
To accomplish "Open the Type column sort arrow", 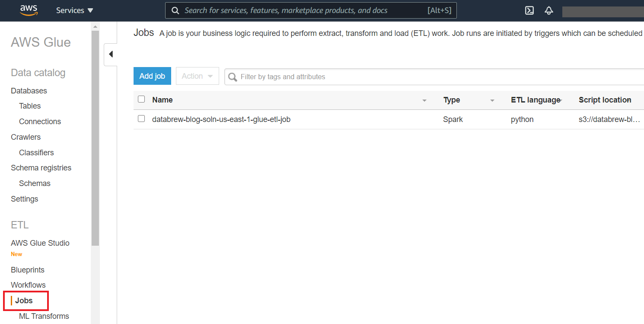I will click(492, 100).
